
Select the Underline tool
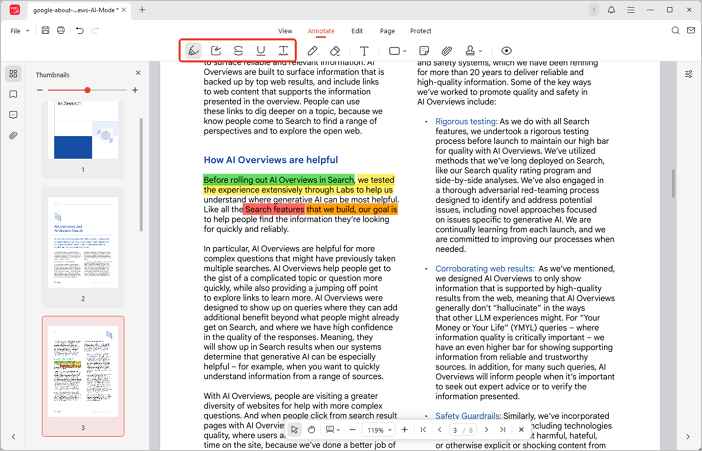[261, 51]
